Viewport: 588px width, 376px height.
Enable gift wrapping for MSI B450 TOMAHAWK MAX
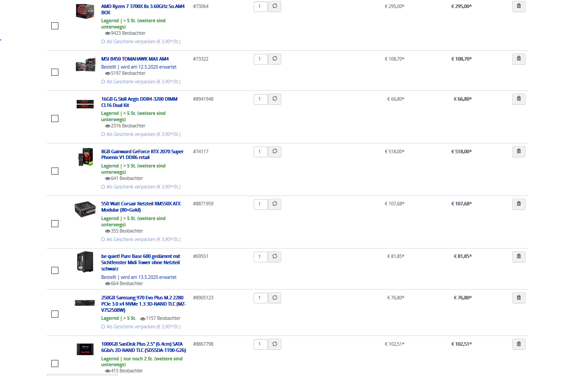pyautogui.click(x=141, y=82)
